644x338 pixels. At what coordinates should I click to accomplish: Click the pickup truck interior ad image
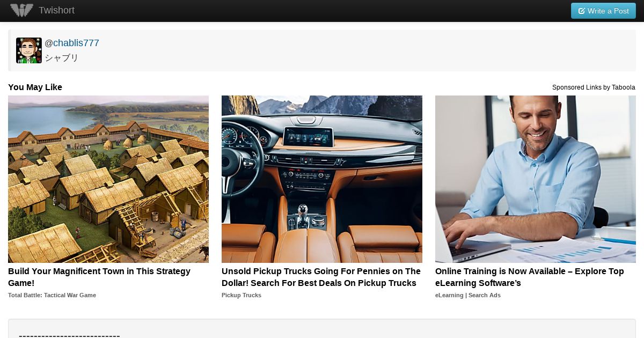[x=322, y=179]
